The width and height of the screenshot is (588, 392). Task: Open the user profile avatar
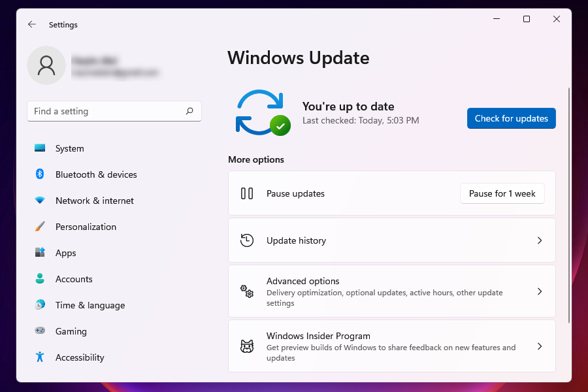(46, 65)
